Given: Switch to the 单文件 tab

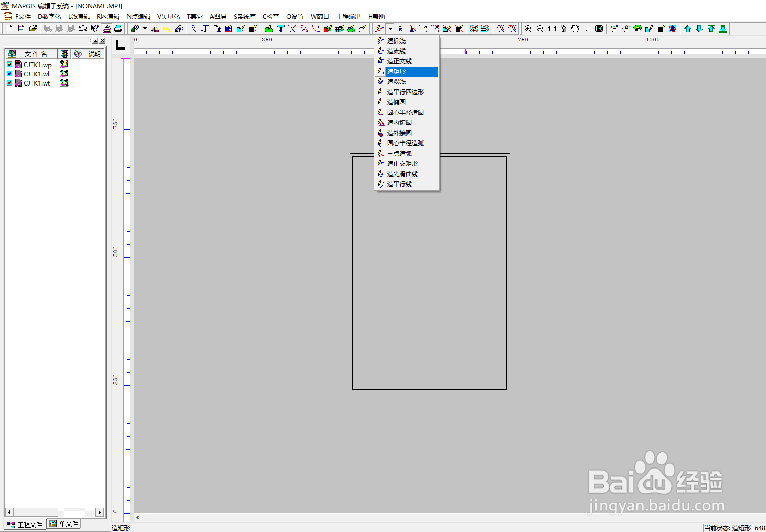Looking at the screenshot, I should click(x=64, y=524).
